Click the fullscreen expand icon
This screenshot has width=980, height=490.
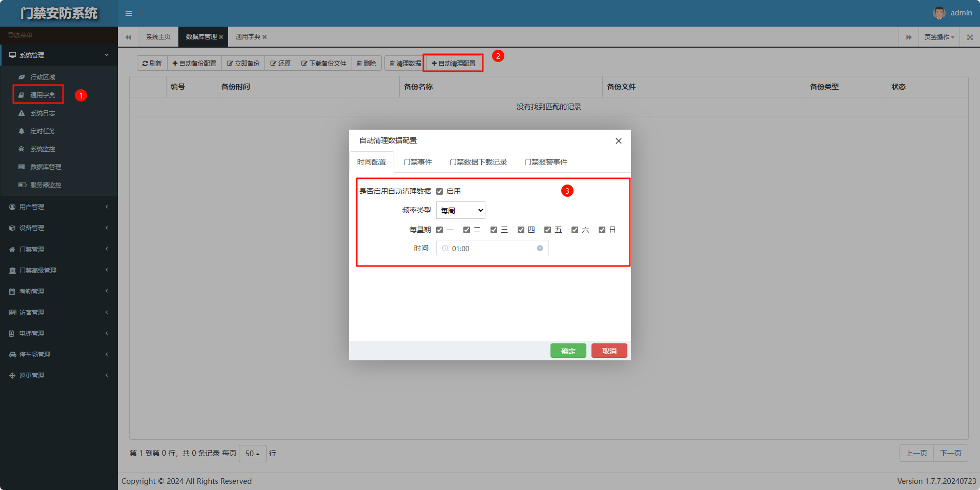(x=970, y=37)
